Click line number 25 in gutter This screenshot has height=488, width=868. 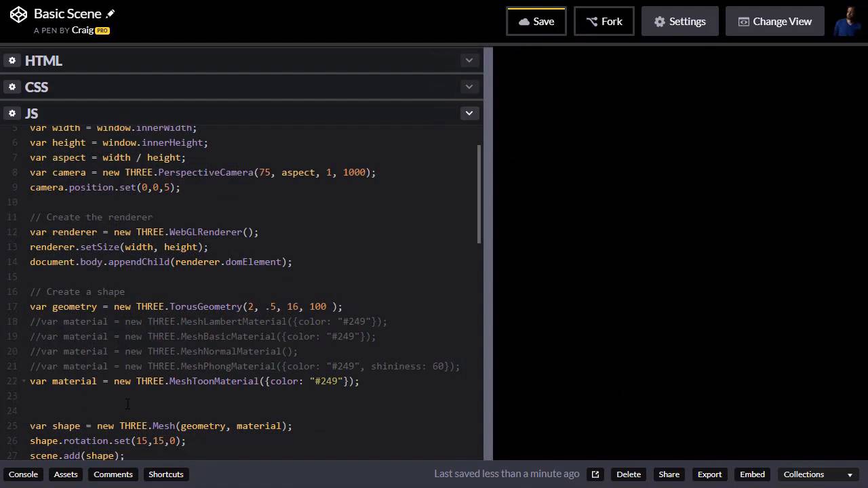(12, 426)
